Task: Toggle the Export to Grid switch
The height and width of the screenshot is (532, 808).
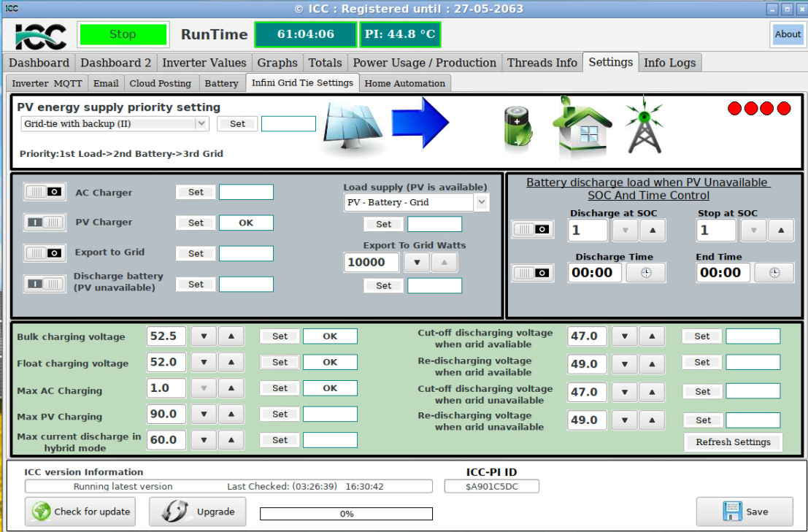Action: 45,252
